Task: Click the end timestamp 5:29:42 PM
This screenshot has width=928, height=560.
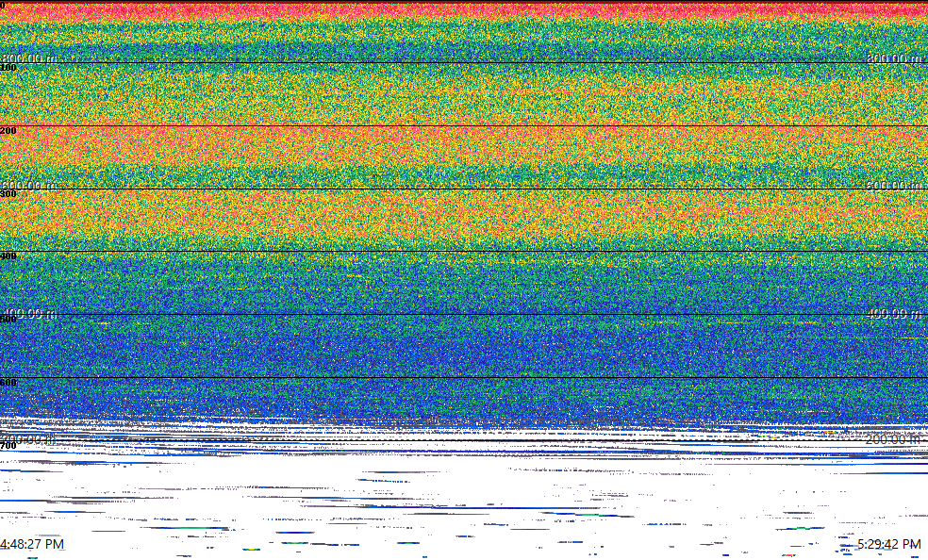Action: click(889, 544)
